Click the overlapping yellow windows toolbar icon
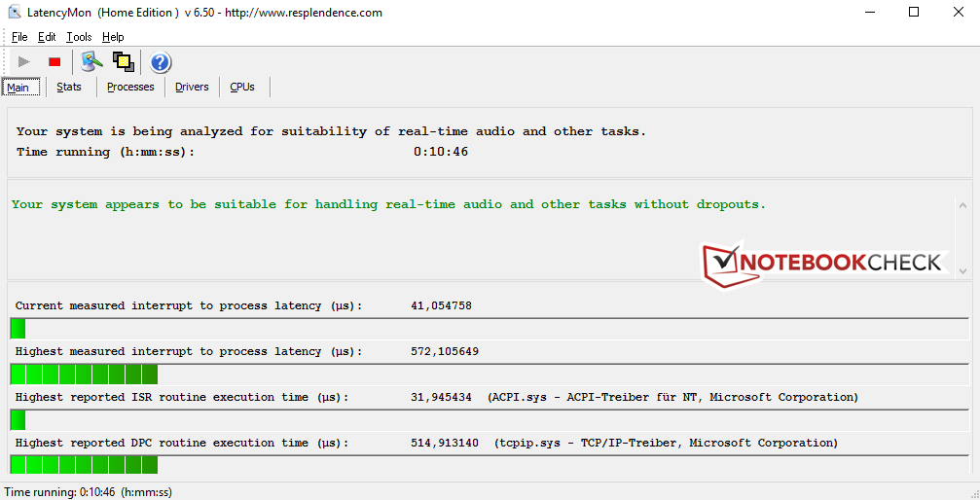 [x=124, y=62]
